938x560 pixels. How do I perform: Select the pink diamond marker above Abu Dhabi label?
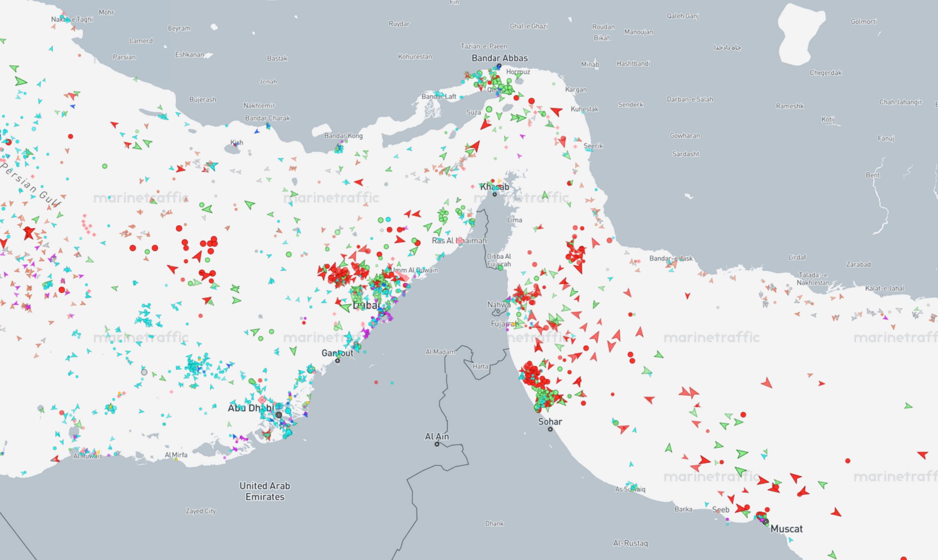[x=262, y=400]
